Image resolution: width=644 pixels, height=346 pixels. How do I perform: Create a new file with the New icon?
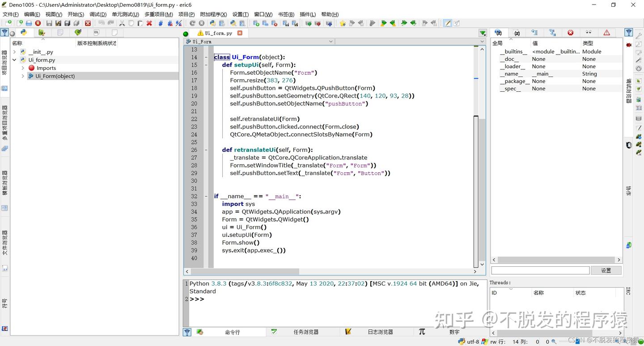[x=9, y=23]
